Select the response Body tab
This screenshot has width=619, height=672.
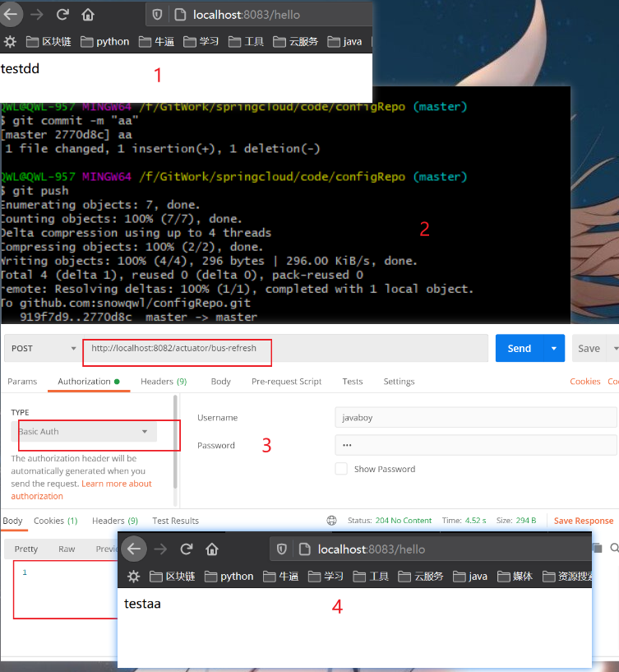coord(12,521)
